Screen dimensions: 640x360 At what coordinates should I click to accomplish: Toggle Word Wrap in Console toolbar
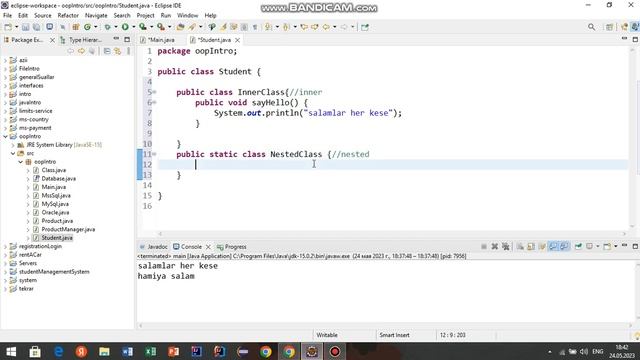542,247
